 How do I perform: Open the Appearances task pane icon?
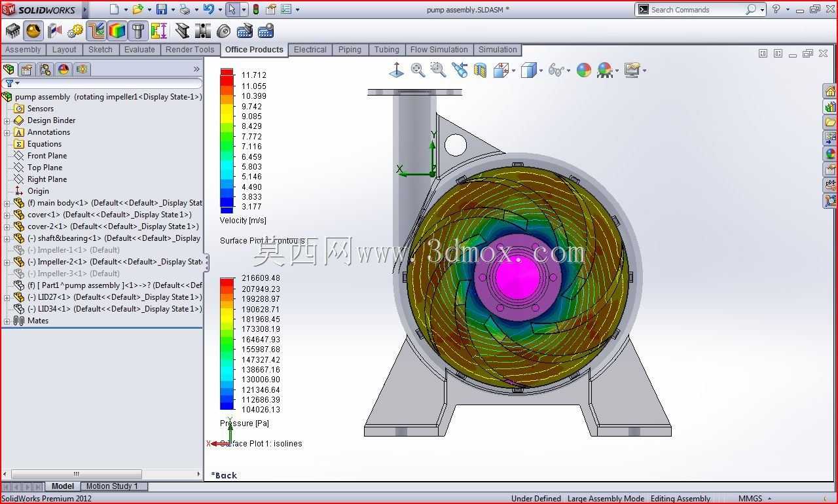[830, 154]
